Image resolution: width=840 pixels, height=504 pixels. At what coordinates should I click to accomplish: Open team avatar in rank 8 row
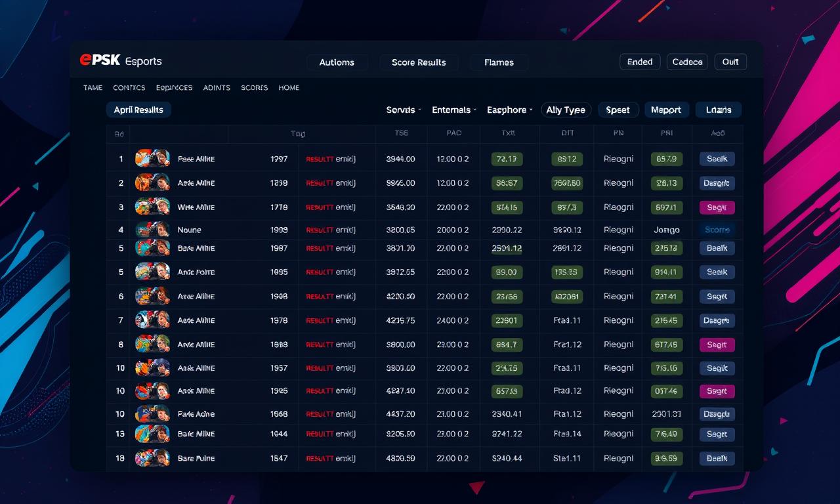[x=152, y=344]
